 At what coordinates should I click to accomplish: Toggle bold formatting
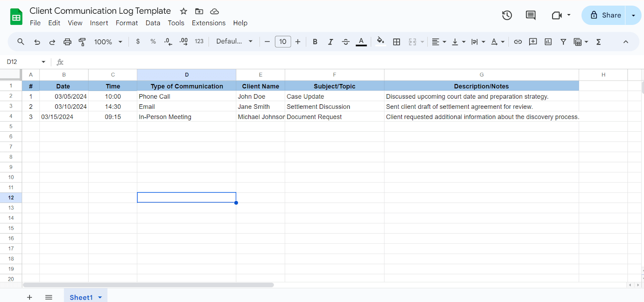pyautogui.click(x=315, y=41)
